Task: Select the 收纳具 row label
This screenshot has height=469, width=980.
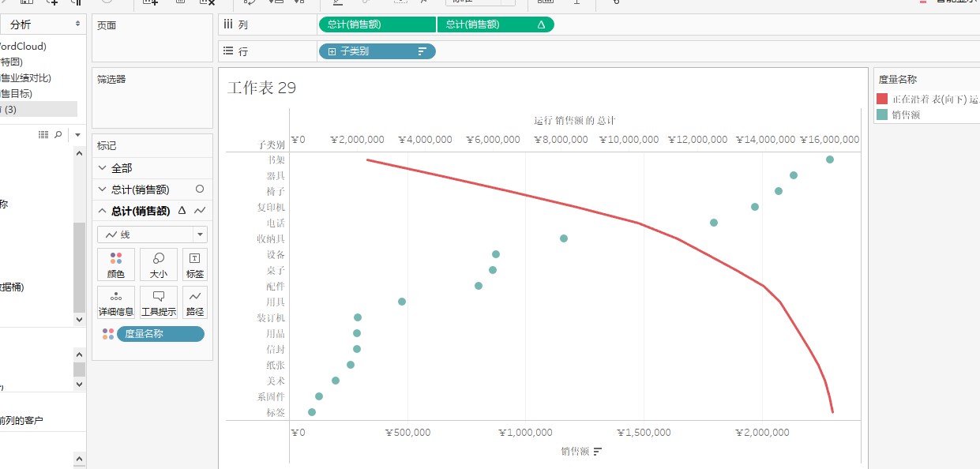Action: coord(271,238)
